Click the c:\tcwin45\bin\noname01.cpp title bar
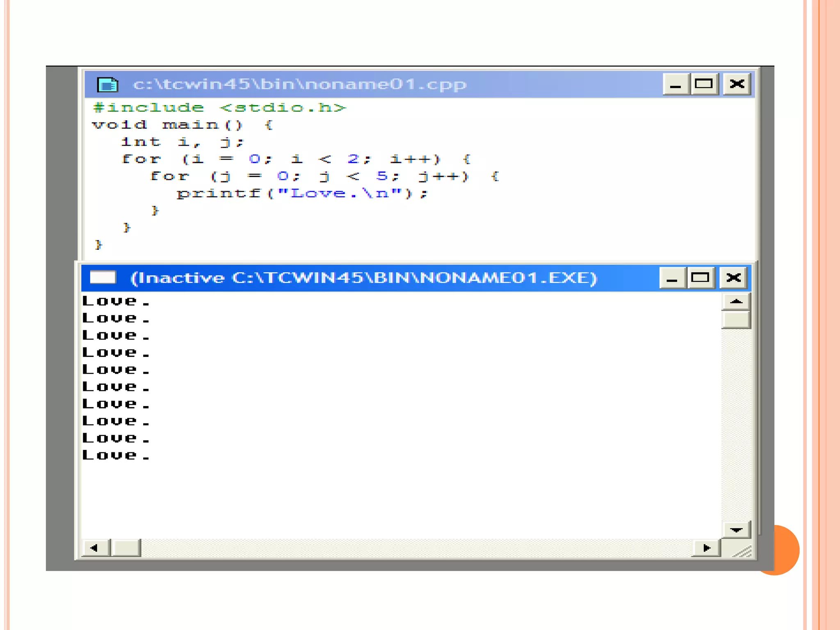This screenshot has width=840, height=630. [299, 84]
